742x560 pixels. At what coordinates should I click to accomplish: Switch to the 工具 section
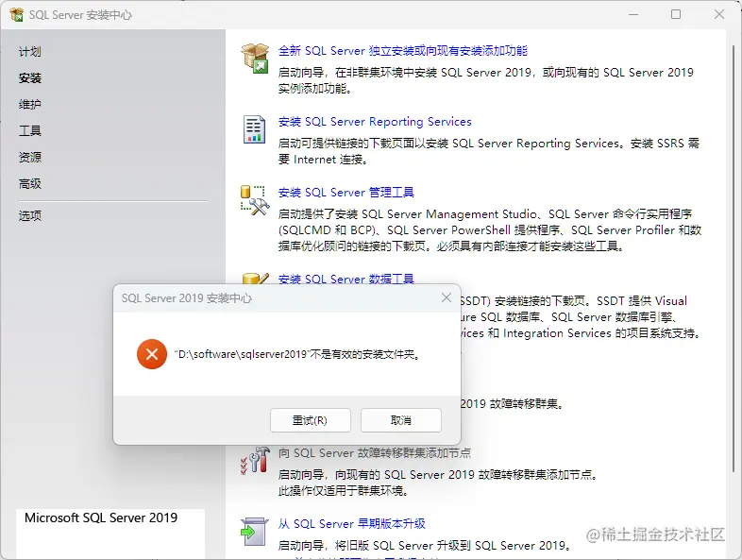click(x=30, y=130)
